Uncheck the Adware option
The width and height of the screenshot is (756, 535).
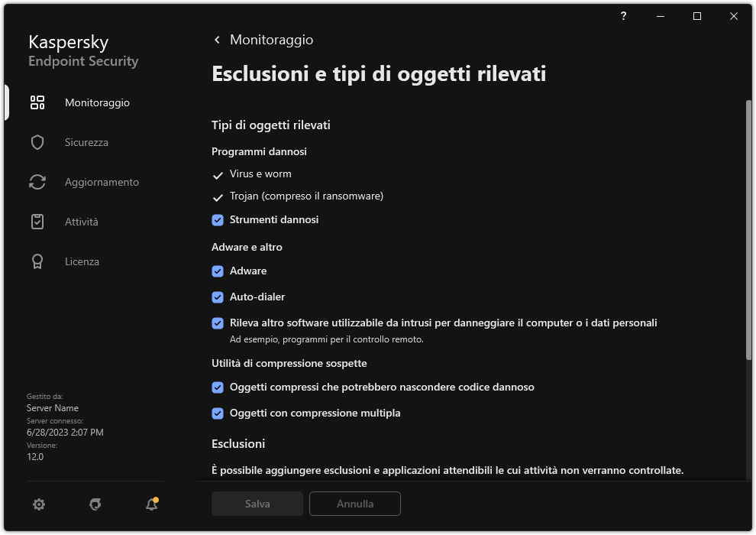218,271
